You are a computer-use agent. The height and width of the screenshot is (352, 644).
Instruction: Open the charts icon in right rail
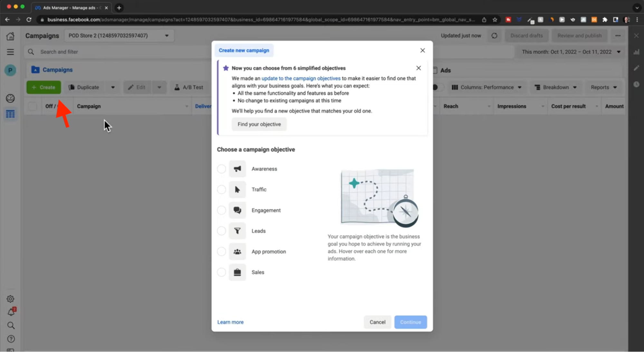click(x=636, y=52)
